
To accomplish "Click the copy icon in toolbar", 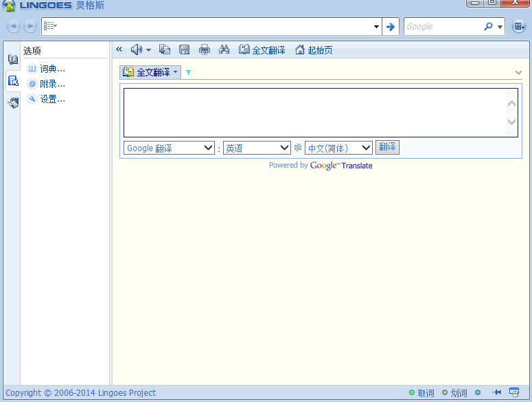I will point(165,49).
